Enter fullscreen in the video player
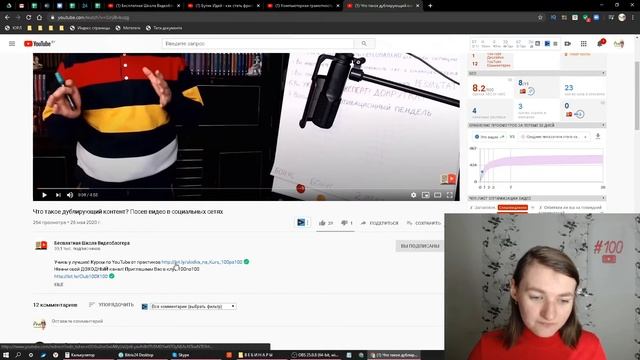This screenshot has width=640, height=360. (450, 195)
